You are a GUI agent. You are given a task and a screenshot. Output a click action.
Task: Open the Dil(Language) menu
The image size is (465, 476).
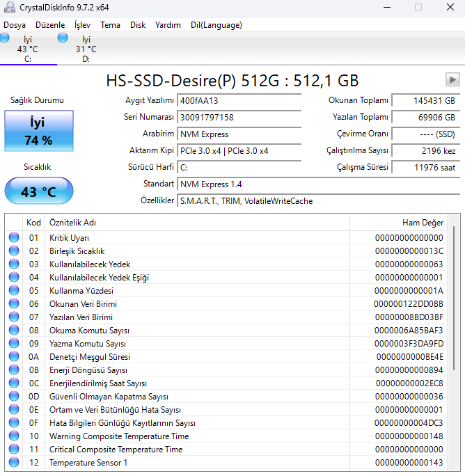(216, 25)
